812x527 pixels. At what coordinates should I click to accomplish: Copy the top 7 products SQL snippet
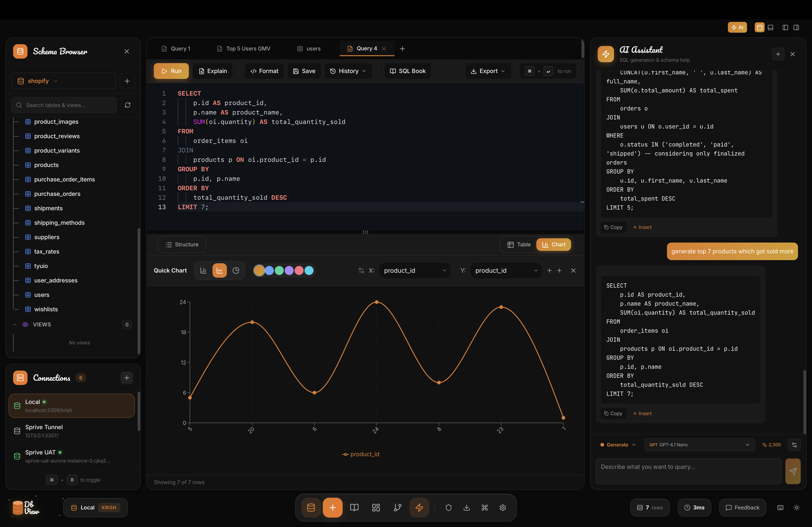click(x=613, y=413)
